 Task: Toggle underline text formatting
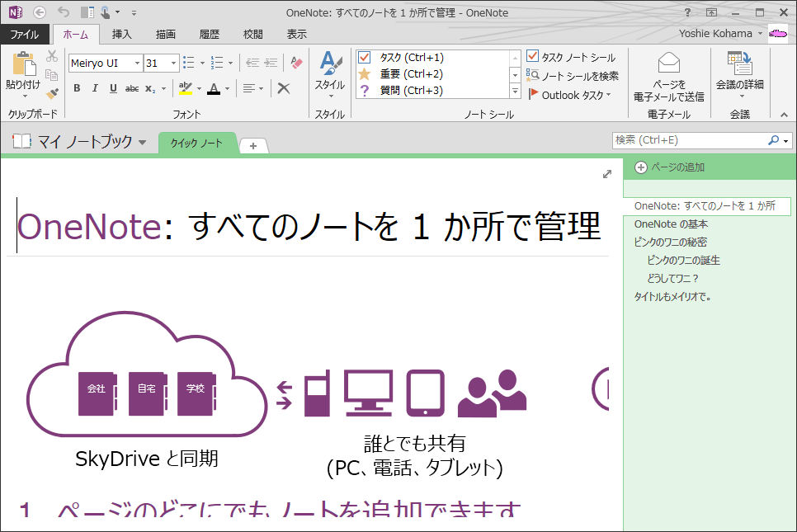pyautogui.click(x=113, y=88)
